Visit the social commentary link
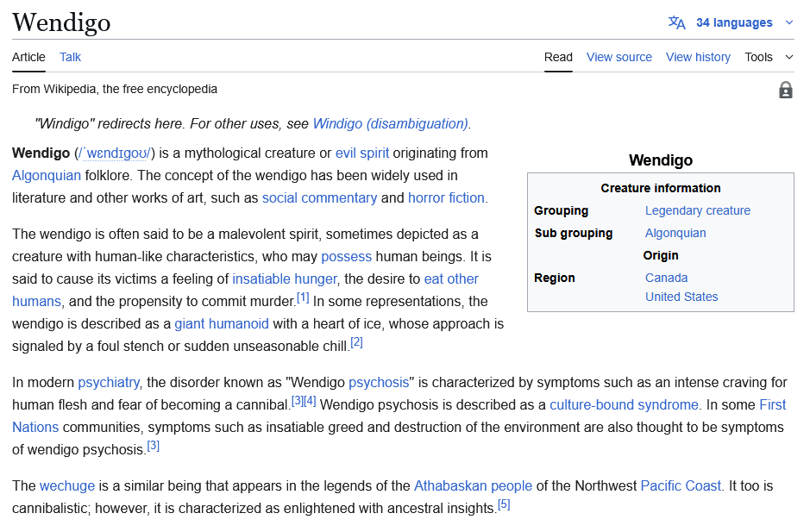Screen dimensions: 810x532 point(319,197)
